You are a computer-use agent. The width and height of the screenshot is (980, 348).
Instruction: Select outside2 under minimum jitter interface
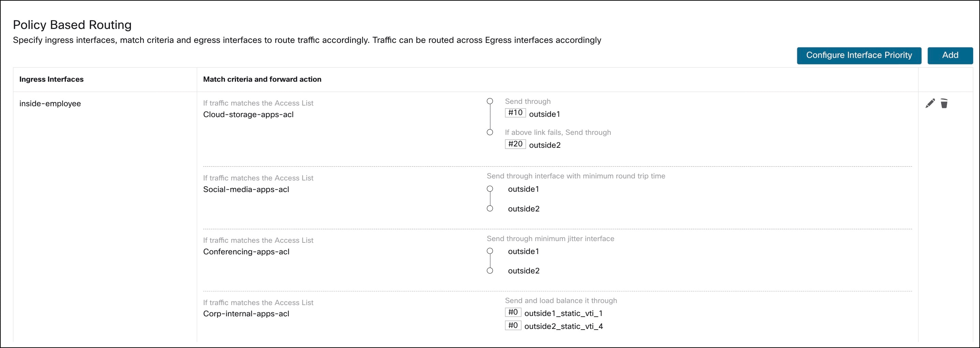490,271
